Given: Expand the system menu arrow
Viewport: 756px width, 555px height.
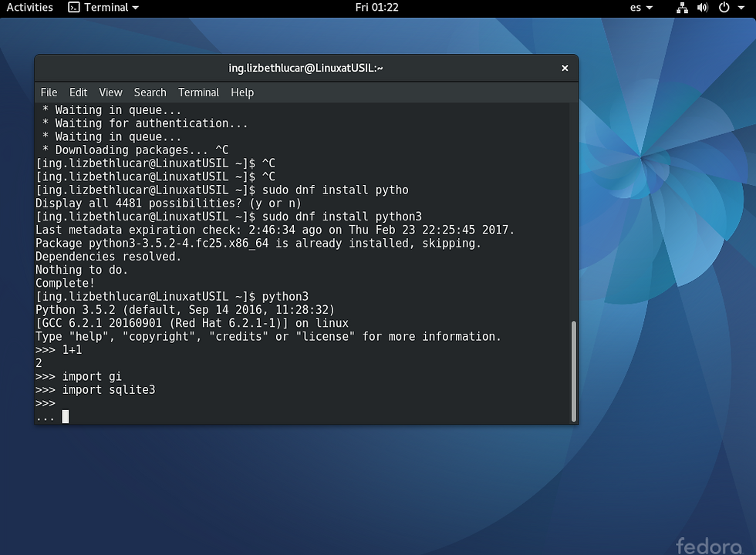Looking at the screenshot, I should tap(741, 8).
